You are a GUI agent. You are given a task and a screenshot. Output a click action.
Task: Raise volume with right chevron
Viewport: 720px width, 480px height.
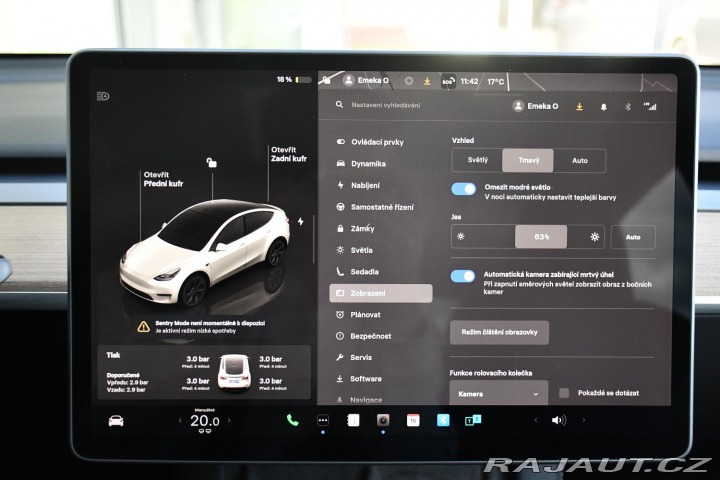(584, 420)
